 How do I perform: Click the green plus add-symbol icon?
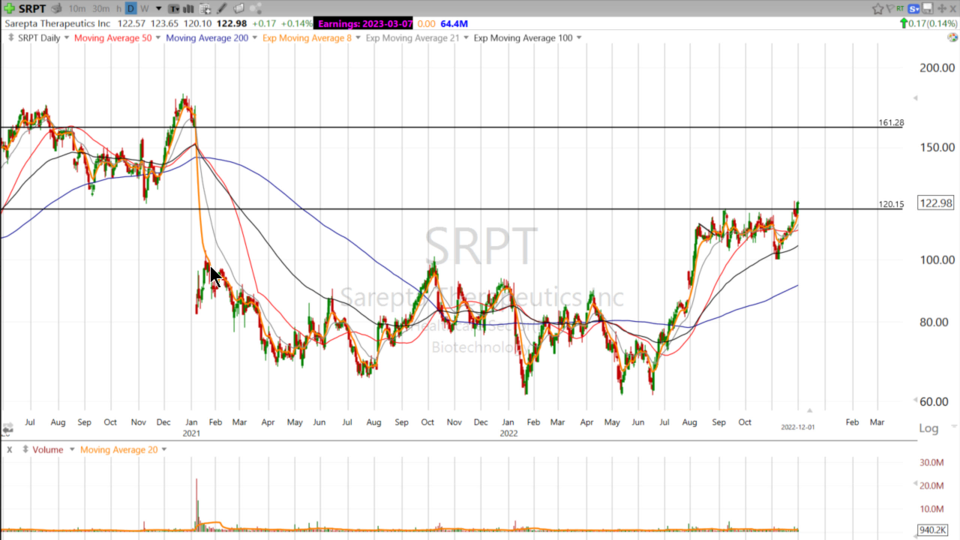click(9, 9)
